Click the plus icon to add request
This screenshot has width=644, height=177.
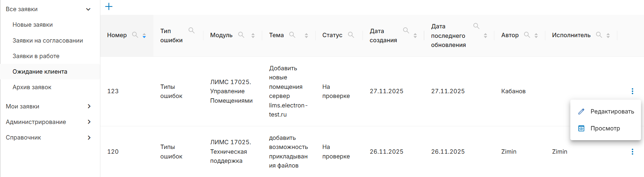(109, 6)
